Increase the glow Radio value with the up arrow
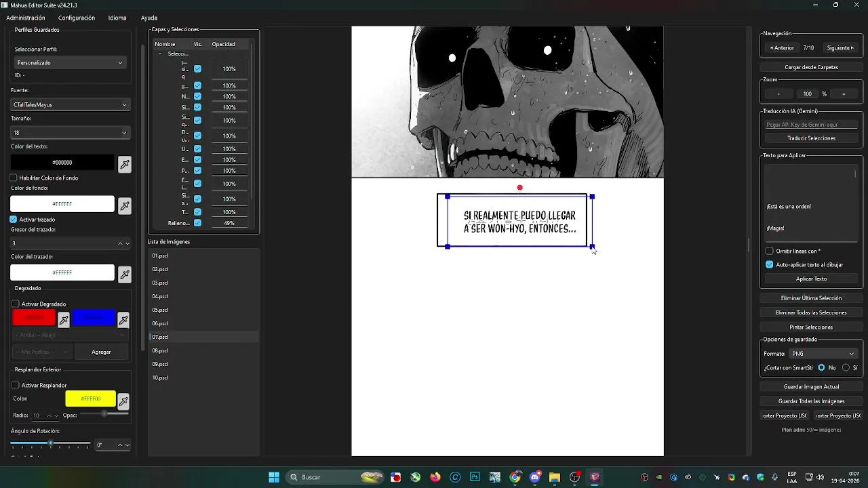 point(49,415)
